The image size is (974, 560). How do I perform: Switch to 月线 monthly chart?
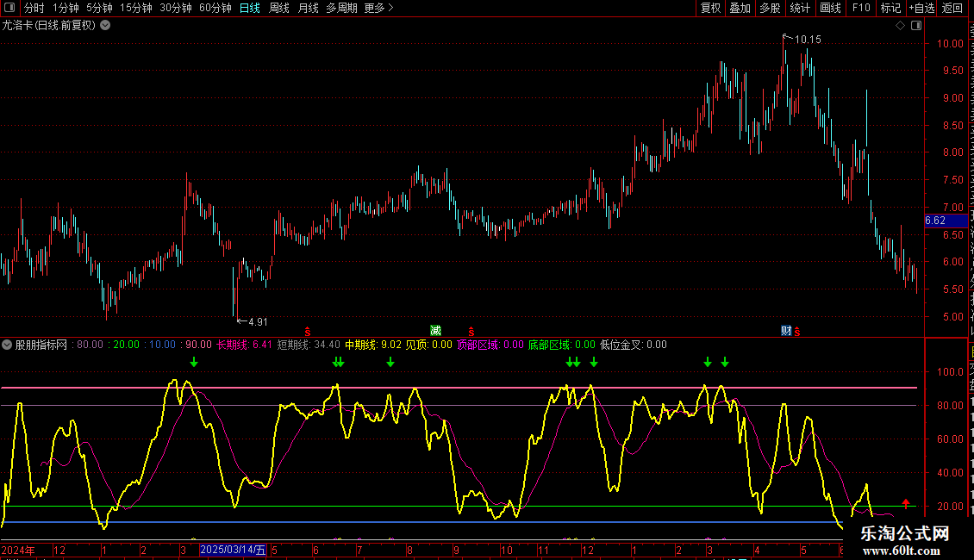pos(308,8)
